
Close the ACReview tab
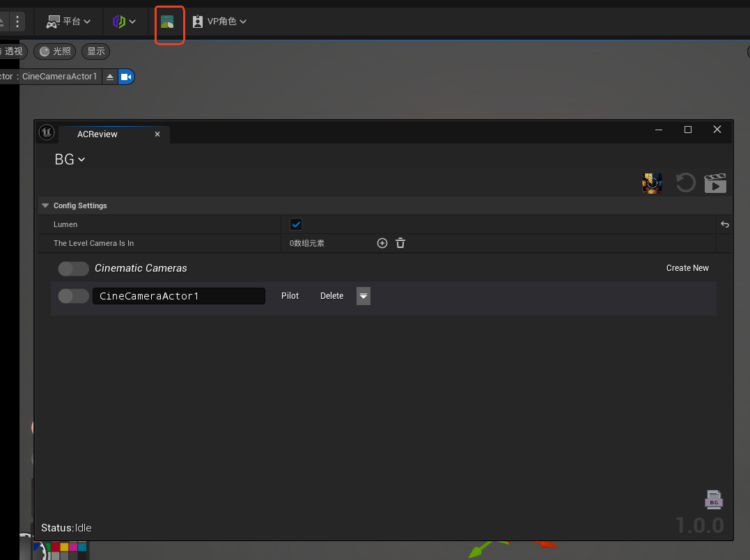click(x=157, y=134)
